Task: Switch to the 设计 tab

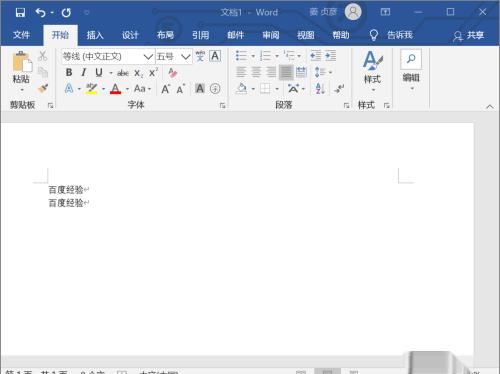Action: click(130, 35)
